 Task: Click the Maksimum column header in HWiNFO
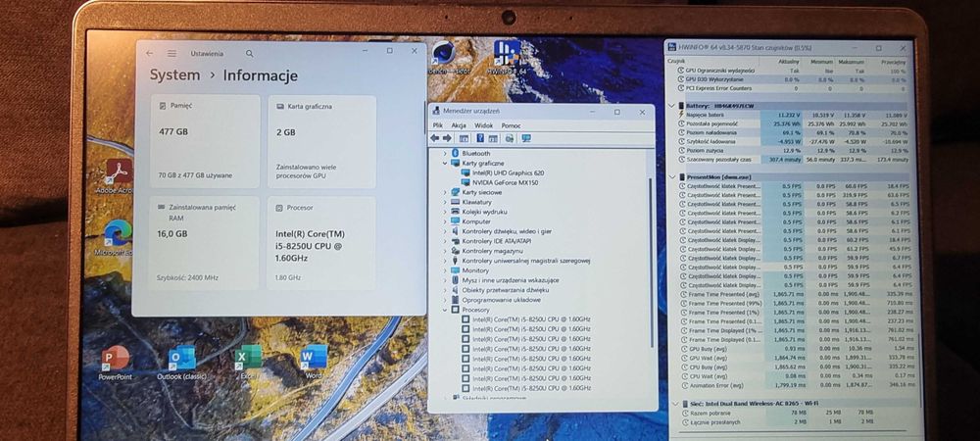pos(852,62)
